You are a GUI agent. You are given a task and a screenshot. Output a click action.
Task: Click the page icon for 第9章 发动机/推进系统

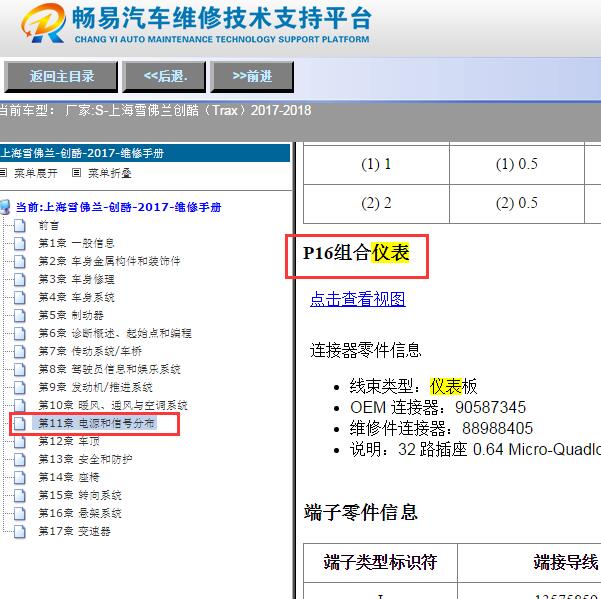pyautogui.click(x=20, y=387)
